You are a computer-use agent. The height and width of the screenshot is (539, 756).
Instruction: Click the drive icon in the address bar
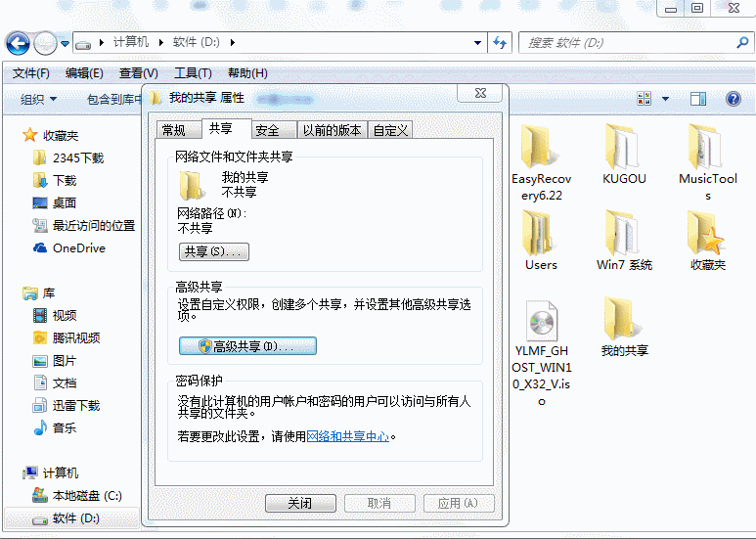coord(83,44)
